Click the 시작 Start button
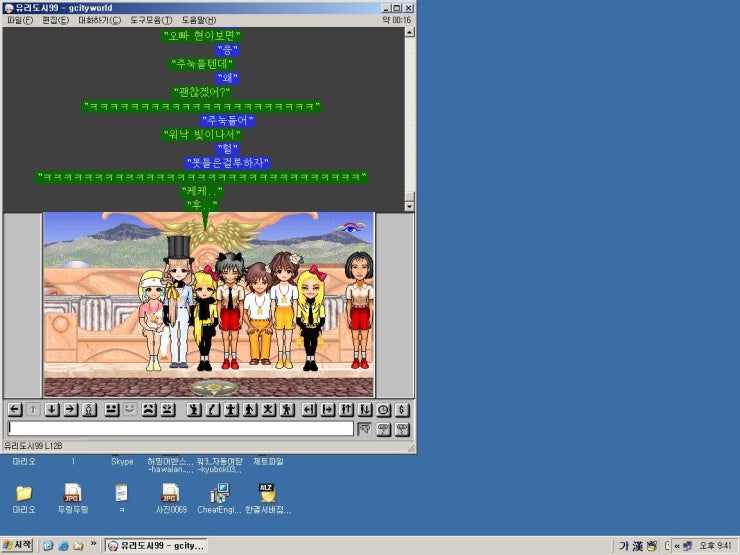Screen dimensions: 740x555 (x=19, y=545)
